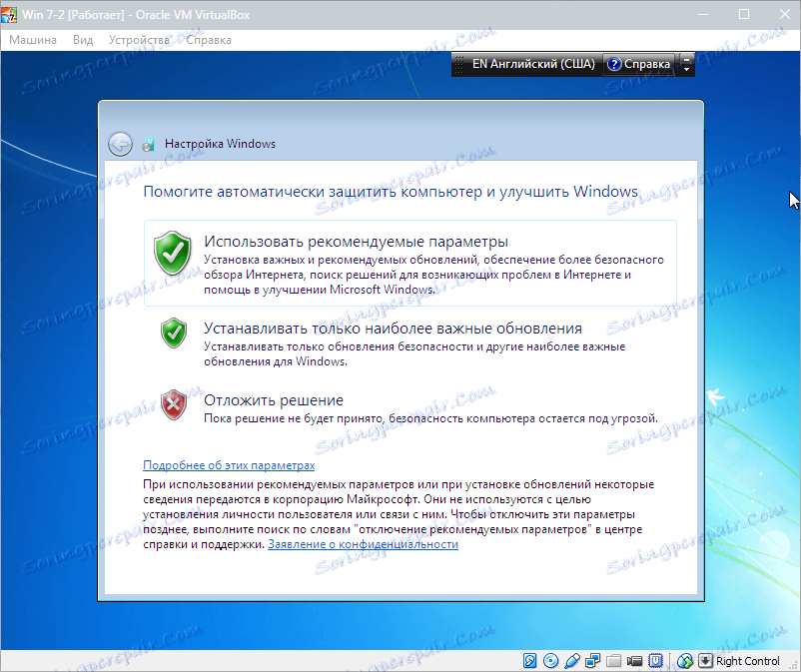Open the hard disk activity status icon
This screenshot has height=672, width=801.
click(529, 661)
